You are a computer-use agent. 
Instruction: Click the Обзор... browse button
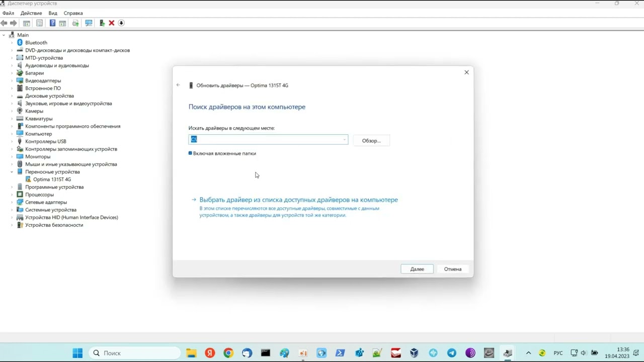pos(371,141)
